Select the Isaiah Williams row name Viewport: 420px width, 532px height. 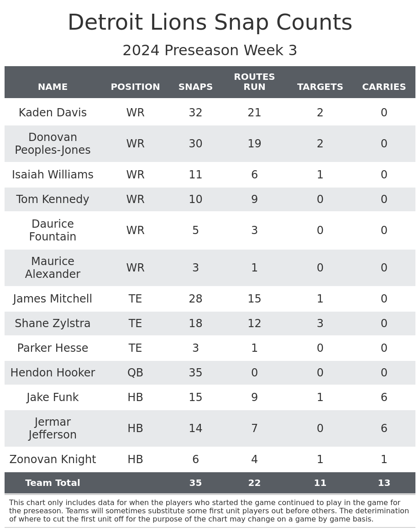click(x=52, y=175)
